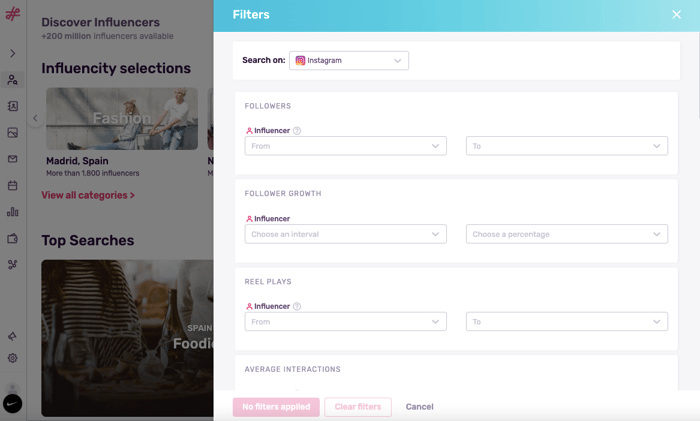Click the help icon beside Followers Influencer

click(297, 131)
